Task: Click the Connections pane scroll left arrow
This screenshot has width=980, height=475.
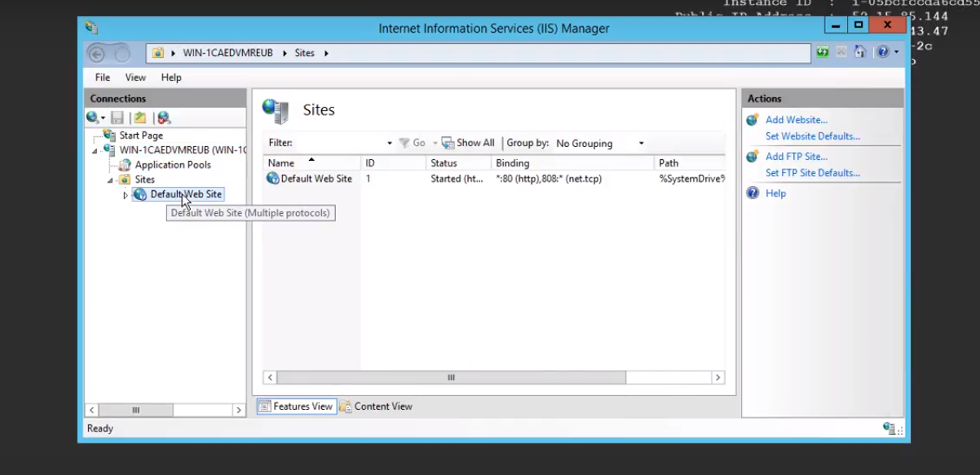Action: coord(92,411)
